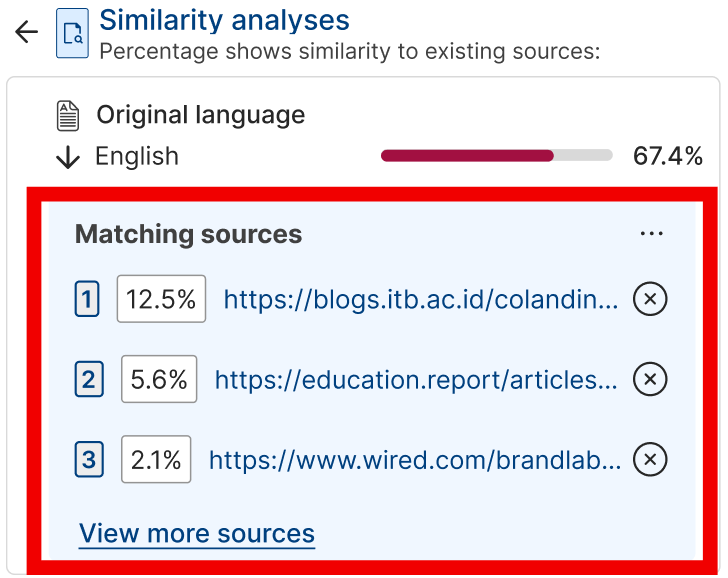Select source number 3 badge

click(89, 460)
